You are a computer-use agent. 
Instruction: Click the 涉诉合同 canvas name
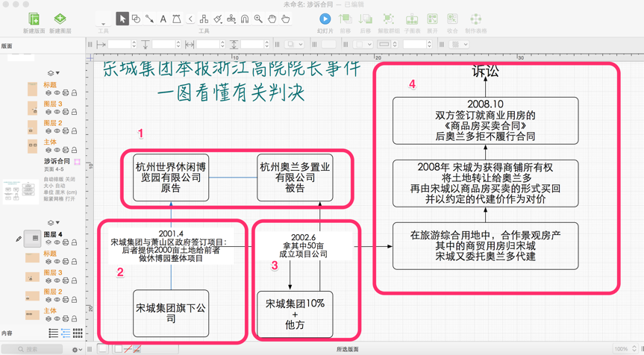click(x=57, y=161)
